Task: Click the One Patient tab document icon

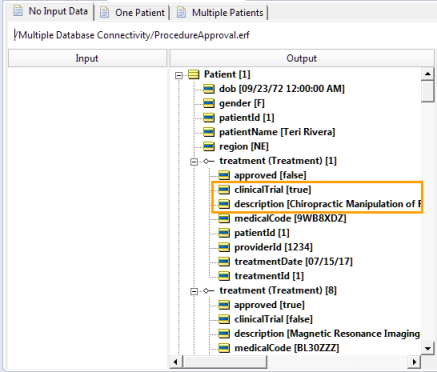Action: point(105,13)
